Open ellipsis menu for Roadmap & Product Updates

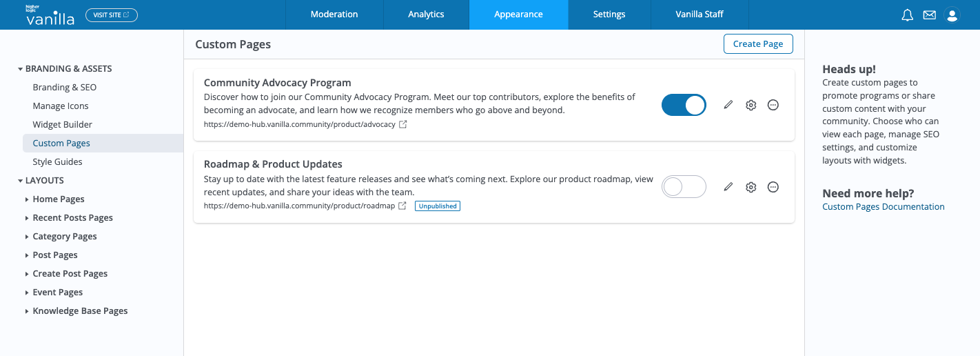click(773, 187)
